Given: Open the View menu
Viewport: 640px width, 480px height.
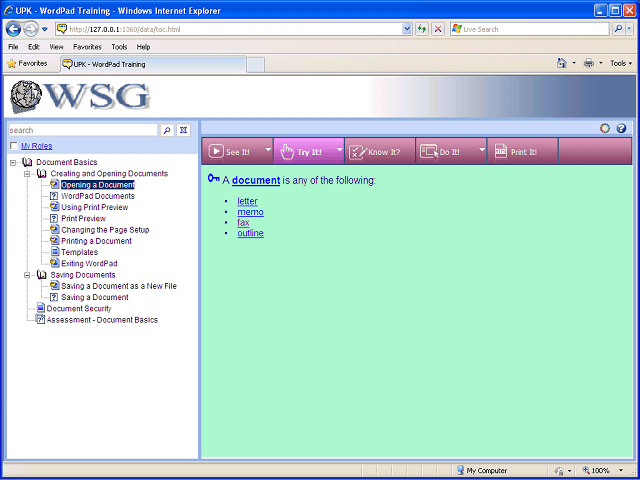Looking at the screenshot, I should click(56, 47).
